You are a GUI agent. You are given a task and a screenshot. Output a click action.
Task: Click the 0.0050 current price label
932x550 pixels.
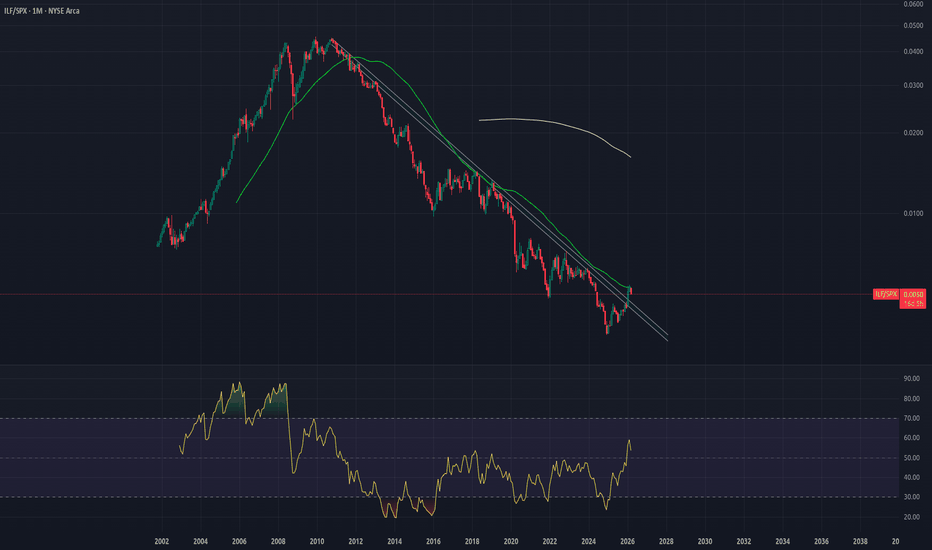click(x=912, y=294)
